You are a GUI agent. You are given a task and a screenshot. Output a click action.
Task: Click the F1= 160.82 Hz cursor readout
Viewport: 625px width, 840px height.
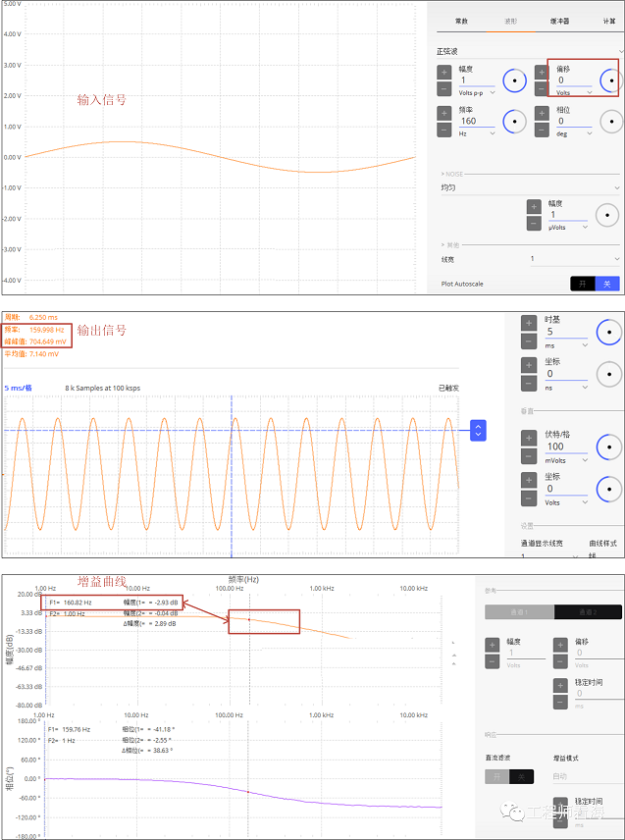[71, 603]
